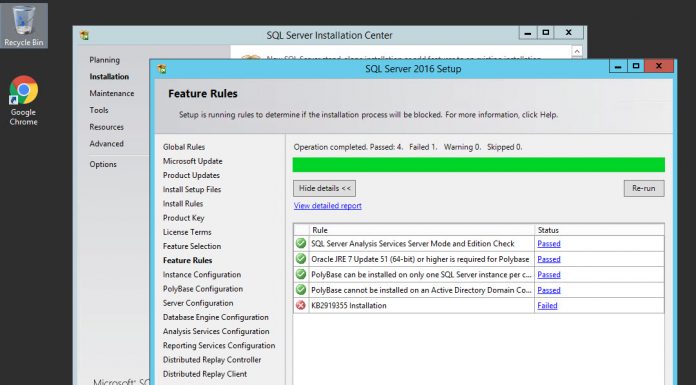This screenshot has width=696, height=385.
Task: Click License Terms setup step
Action: (187, 232)
